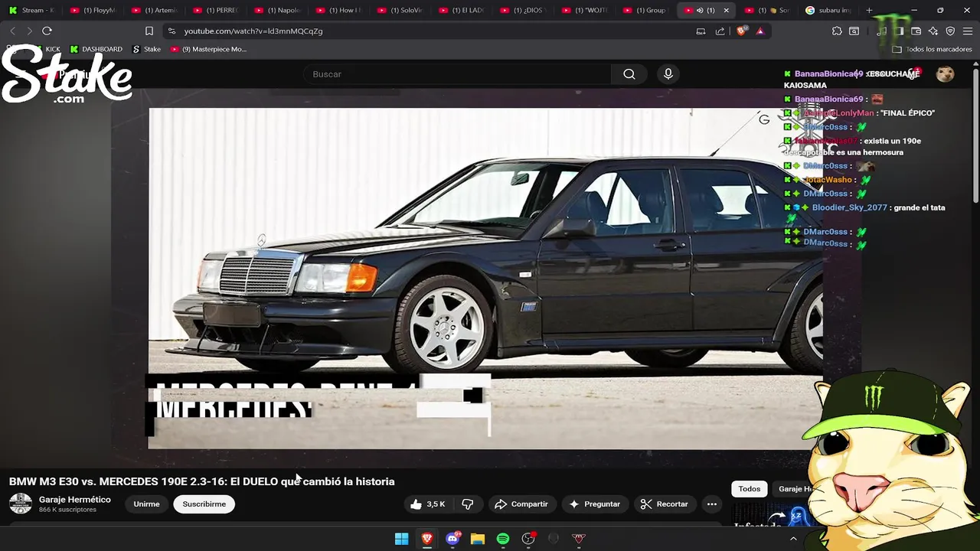Open the Brave VPN shield icon
The width and height of the screenshot is (980, 551).
click(x=950, y=31)
